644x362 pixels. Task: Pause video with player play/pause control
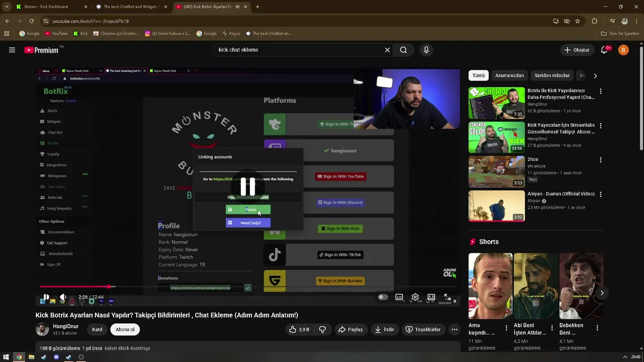coord(46,297)
